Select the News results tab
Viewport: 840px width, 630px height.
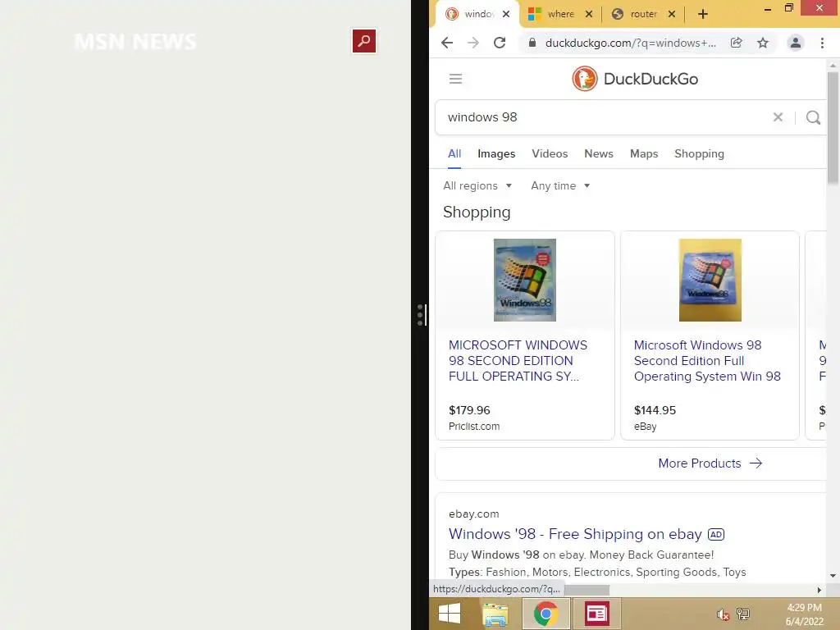coord(598,154)
